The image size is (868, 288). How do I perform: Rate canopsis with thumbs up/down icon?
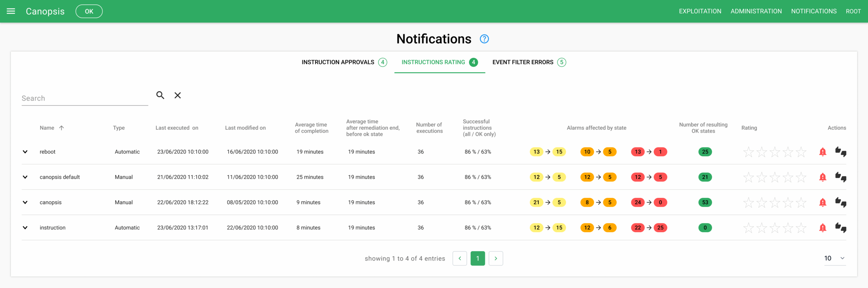click(841, 203)
